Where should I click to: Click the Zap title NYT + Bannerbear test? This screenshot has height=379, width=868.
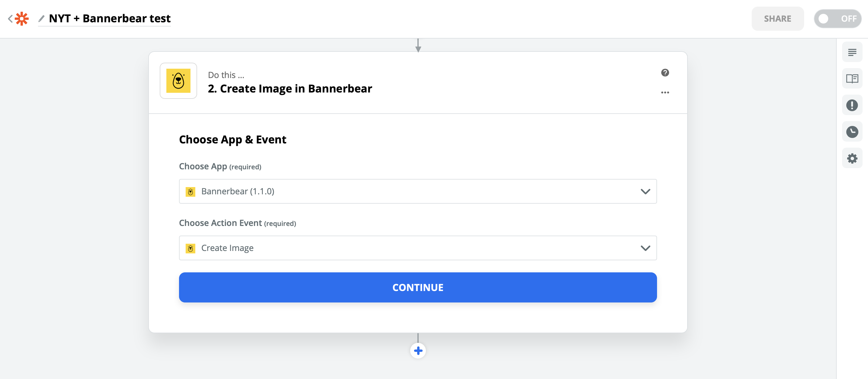[109, 19]
